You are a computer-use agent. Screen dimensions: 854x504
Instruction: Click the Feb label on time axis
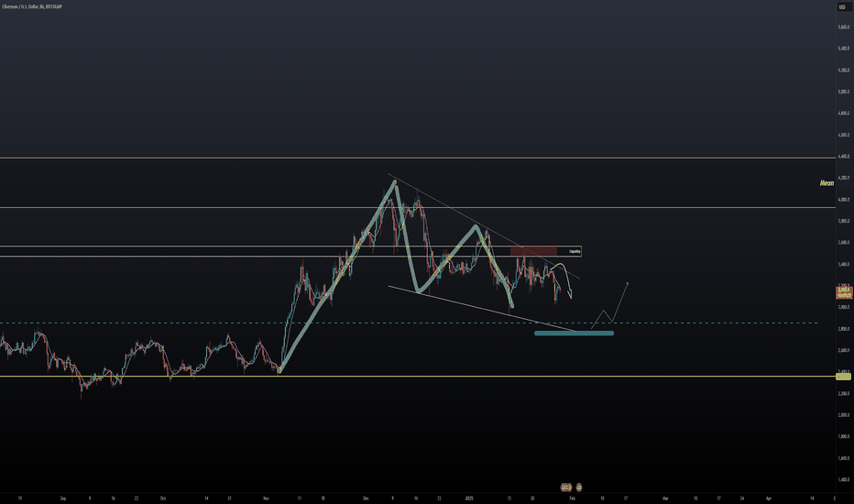click(572, 498)
